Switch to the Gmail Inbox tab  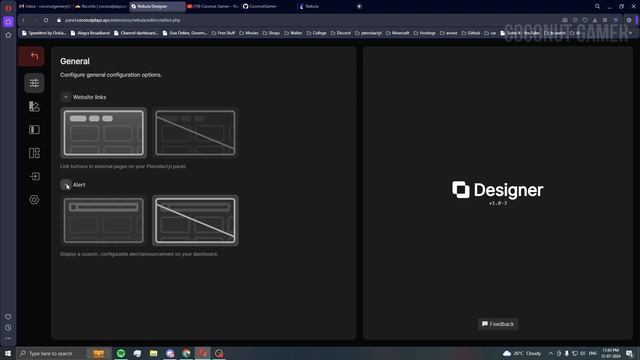tap(45, 7)
